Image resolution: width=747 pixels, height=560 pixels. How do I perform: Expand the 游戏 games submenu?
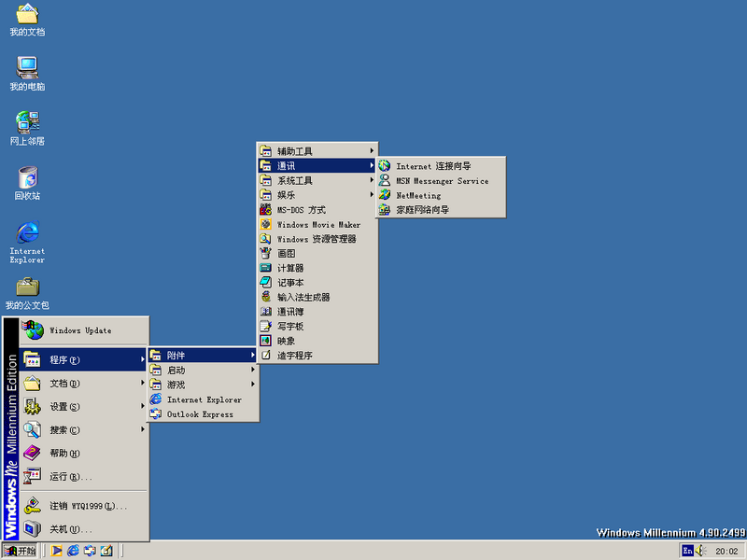click(204, 385)
